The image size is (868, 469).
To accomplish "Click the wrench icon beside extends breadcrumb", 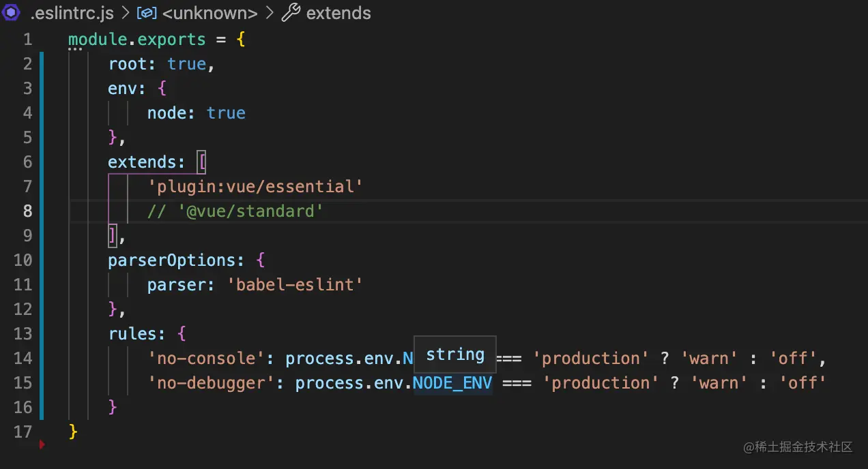I will pyautogui.click(x=291, y=13).
